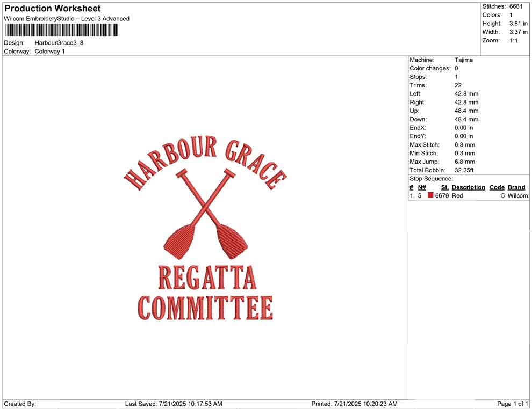Click the 'EndX:' label

(x=418, y=128)
